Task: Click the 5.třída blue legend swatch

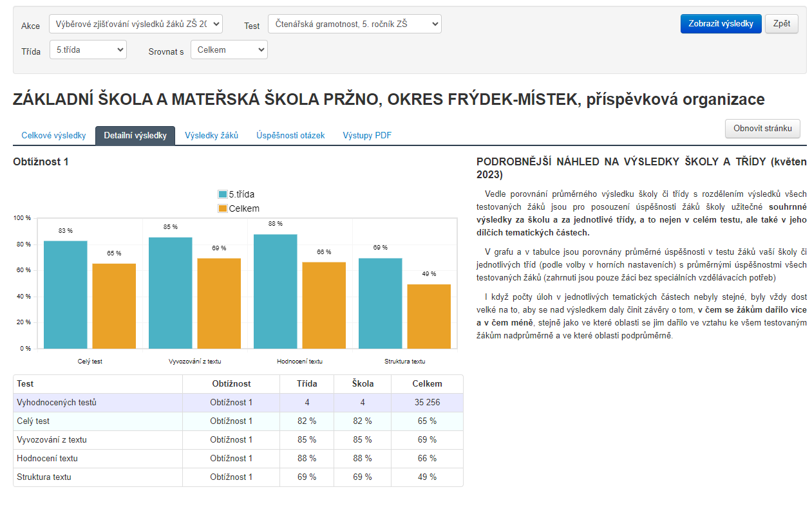Action: 223,194
